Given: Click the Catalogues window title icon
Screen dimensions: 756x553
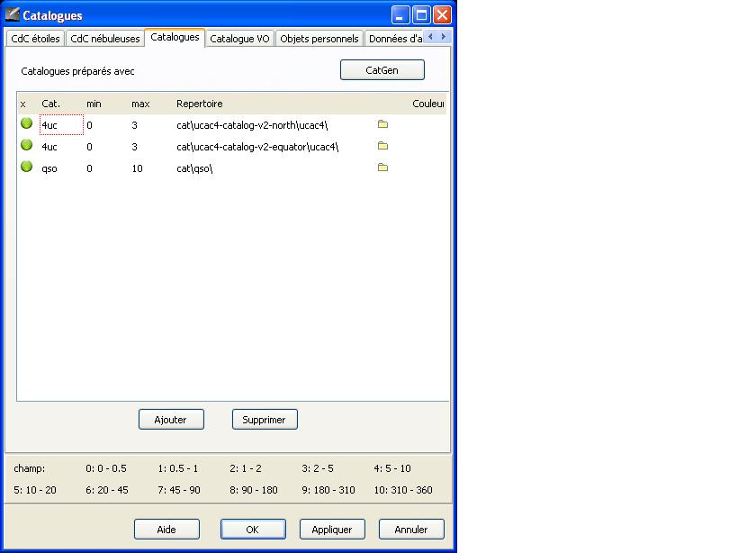Looking at the screenshot, I should coord(12,14).
